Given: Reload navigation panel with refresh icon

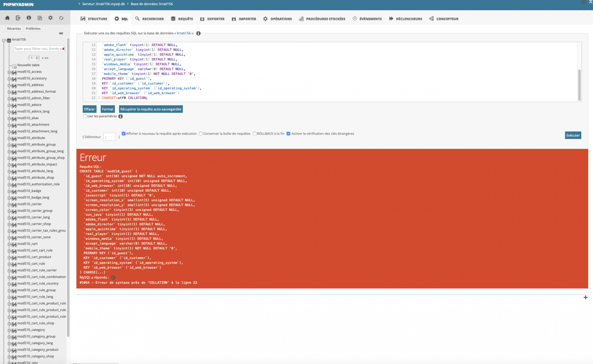Looking at the screenshot, I should click(61, 18).
